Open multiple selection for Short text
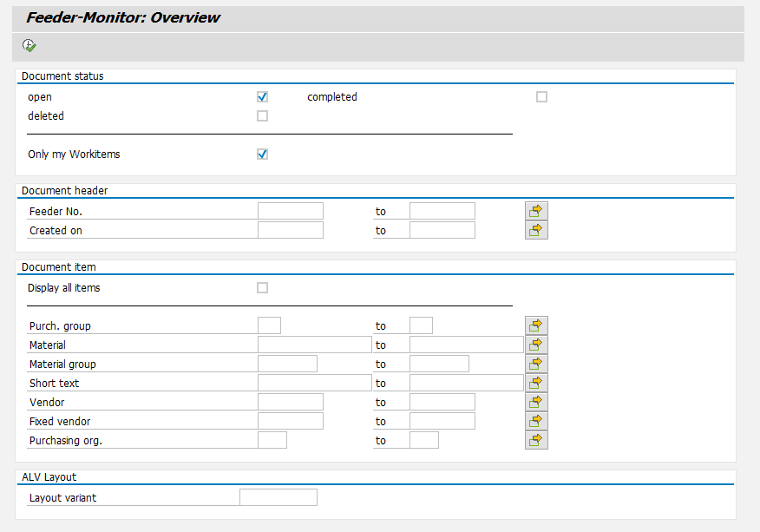 coord(535,382)
